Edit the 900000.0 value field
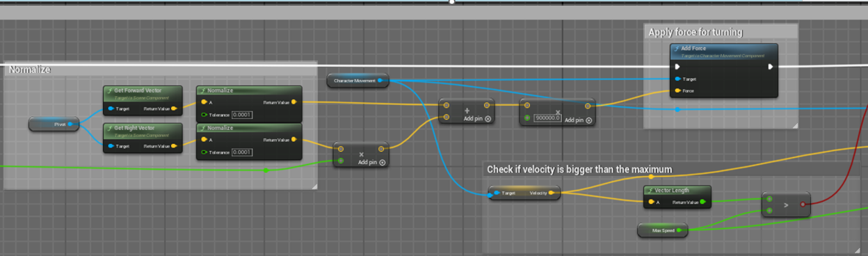 pyautogui.click(x=547, y=118)
